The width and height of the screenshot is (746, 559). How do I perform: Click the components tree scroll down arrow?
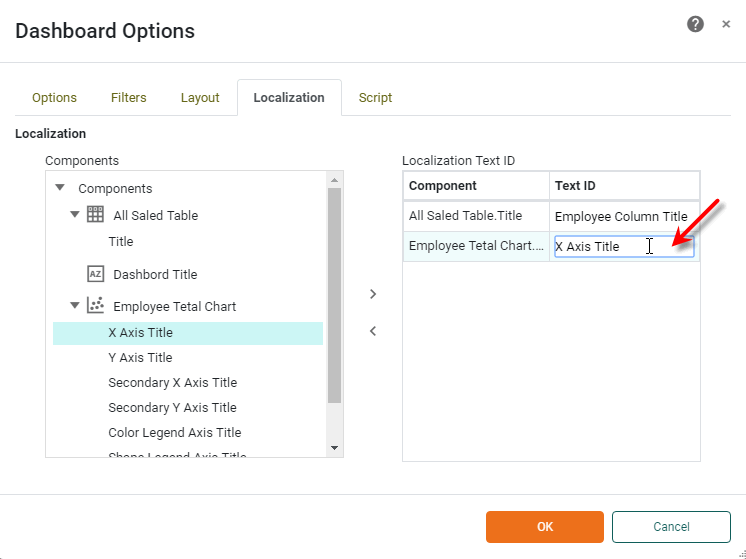click(x=334, y=448)
